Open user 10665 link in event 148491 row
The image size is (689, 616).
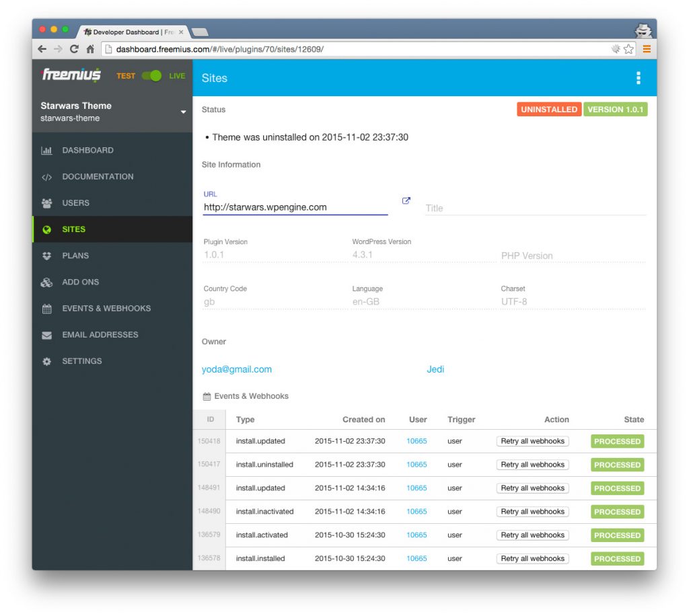click(x=416, y=488)
